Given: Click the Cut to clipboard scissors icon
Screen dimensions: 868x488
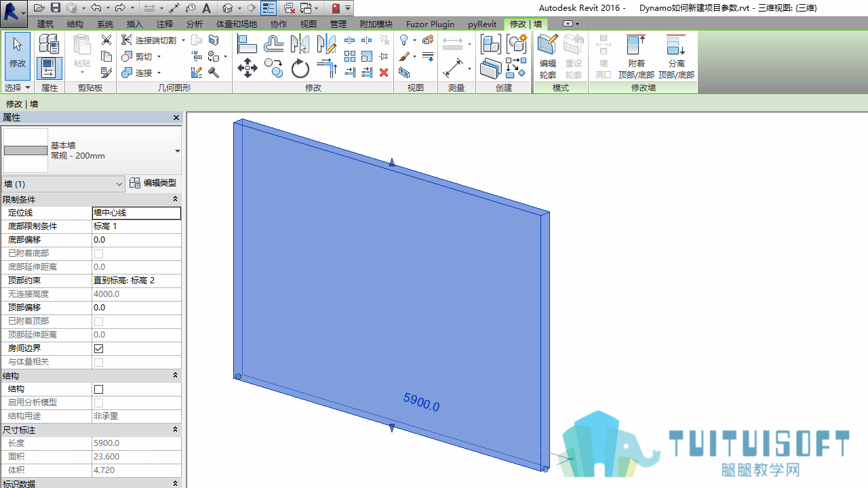Looking at the screenshot, I should (106, 40).
